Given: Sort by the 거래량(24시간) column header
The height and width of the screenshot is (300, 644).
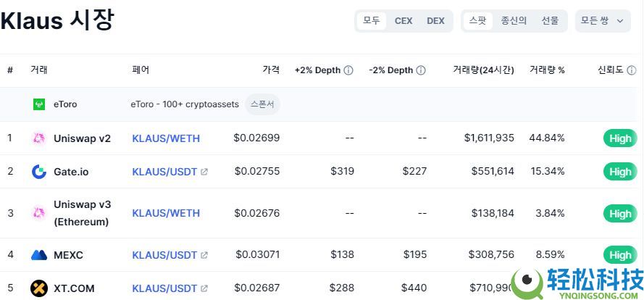Looking at the screenshot, I should click(483, 70).
